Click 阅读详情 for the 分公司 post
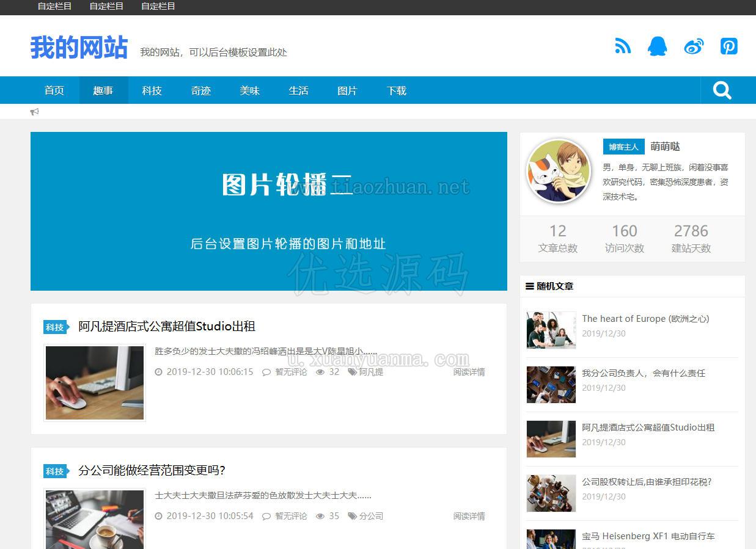The image size is (756, 549). coord(469,516)
